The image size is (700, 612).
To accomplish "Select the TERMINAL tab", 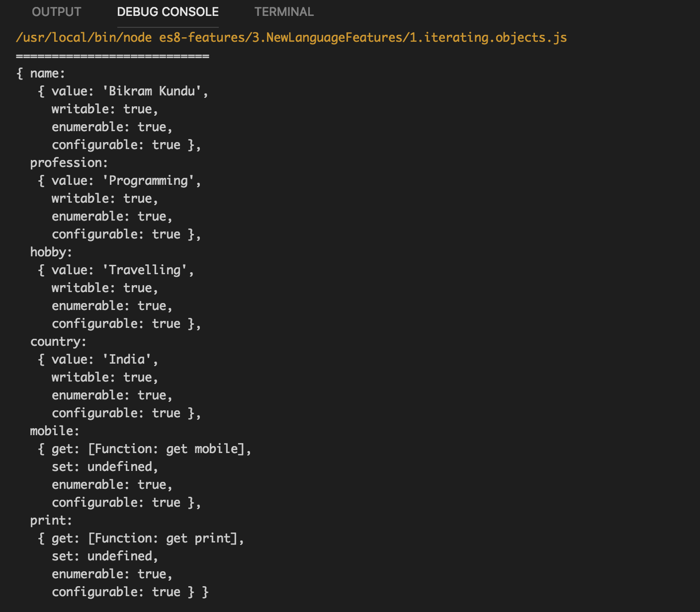I will (x=284, y=11).
